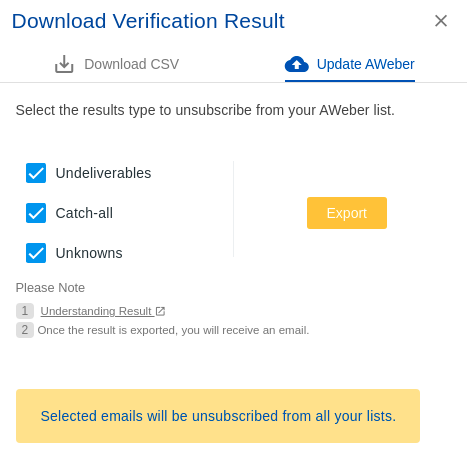
Task: Click the exported result email note text
Action: 173,330
